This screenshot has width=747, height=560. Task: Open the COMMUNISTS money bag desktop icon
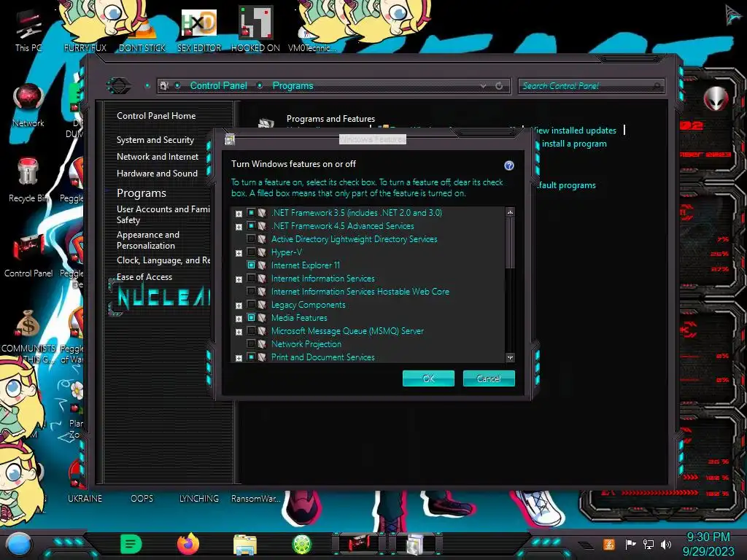[28, 335]
